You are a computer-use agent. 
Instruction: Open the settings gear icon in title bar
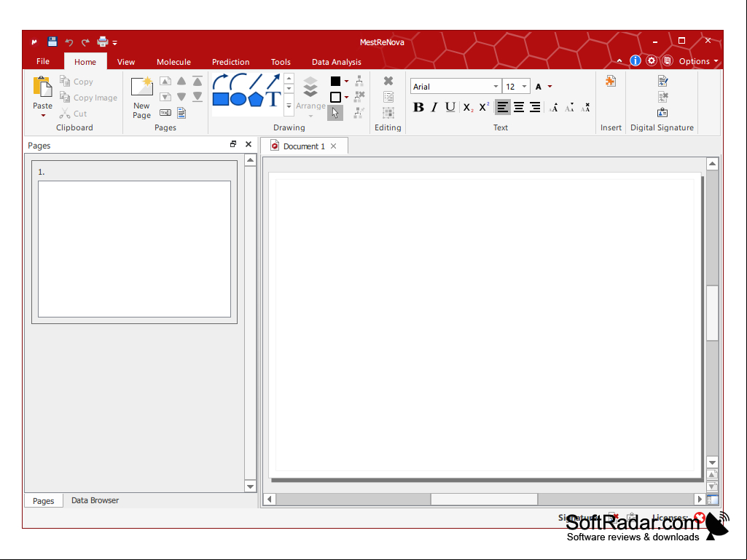(x=652, y=61)
